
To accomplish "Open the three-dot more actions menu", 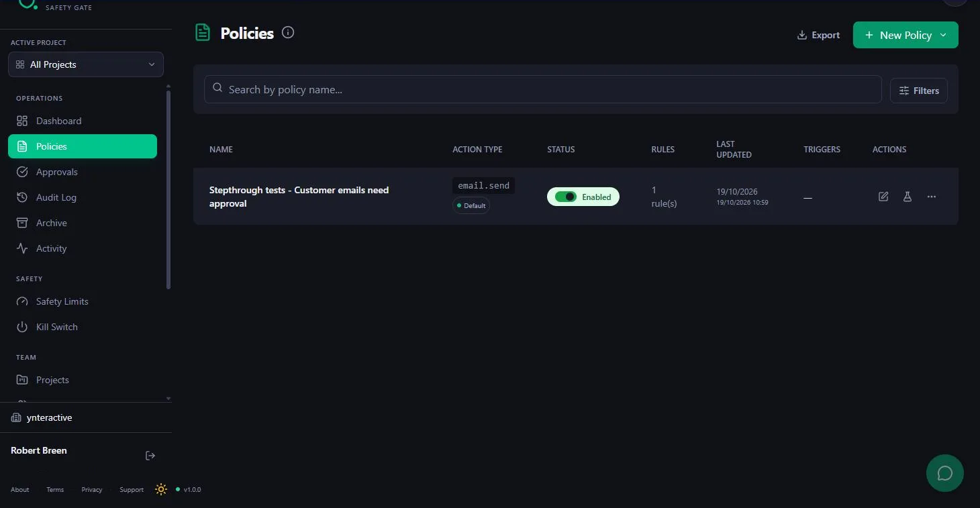I will [x=932, y=197].
